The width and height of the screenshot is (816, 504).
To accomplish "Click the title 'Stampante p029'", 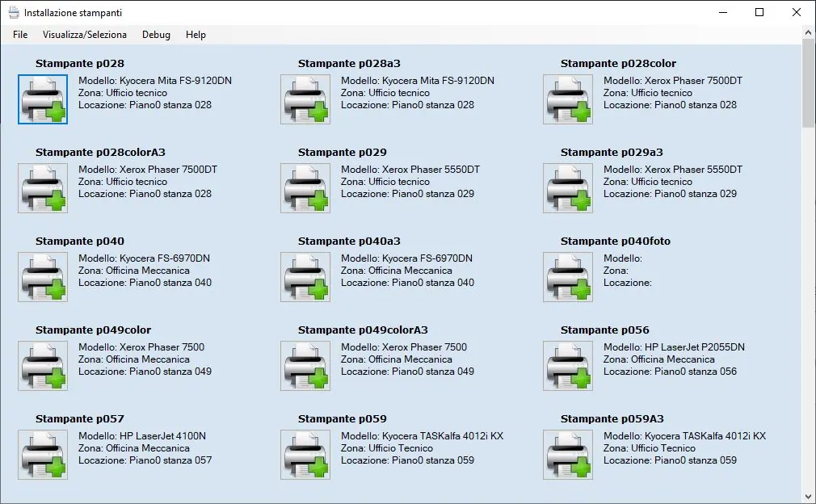I will [x=343, y=153].
